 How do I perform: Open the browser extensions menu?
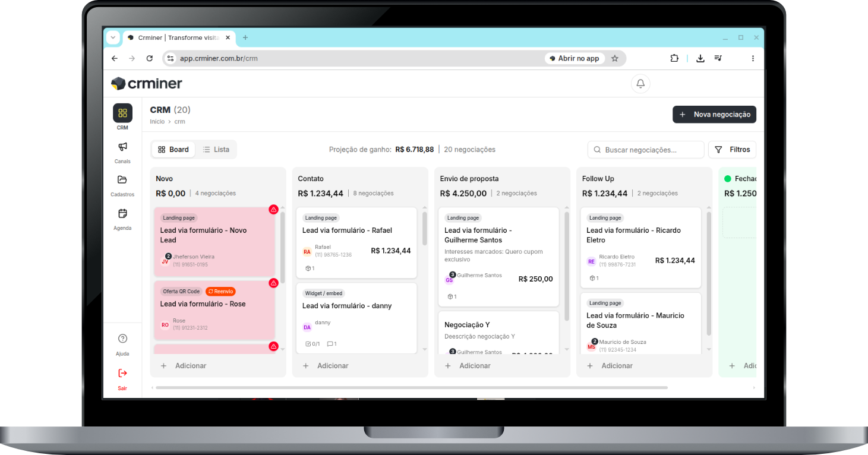[674, 58]
